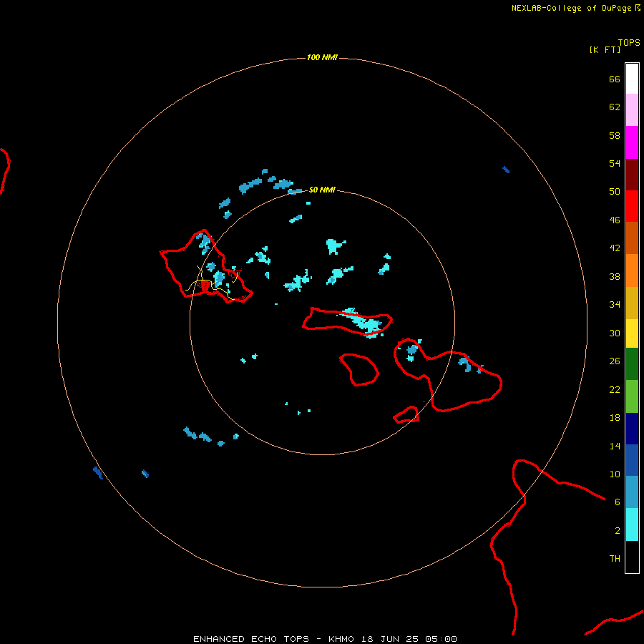Click the legend value 54

(x=615, y=163)
